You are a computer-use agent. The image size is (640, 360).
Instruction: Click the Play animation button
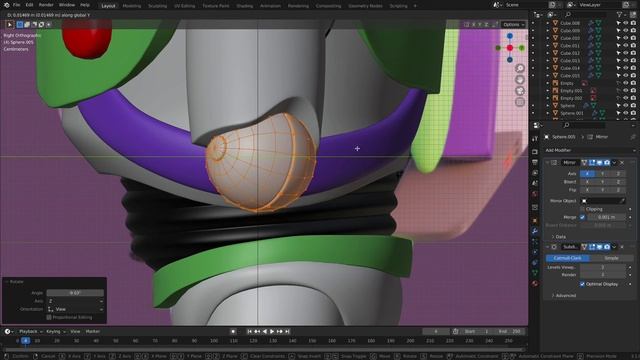point(272,331)
